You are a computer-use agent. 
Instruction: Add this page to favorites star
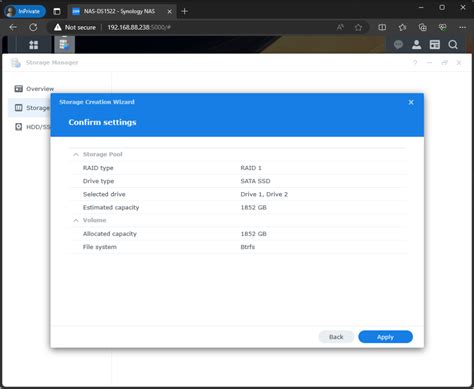(x=358, y=27)
